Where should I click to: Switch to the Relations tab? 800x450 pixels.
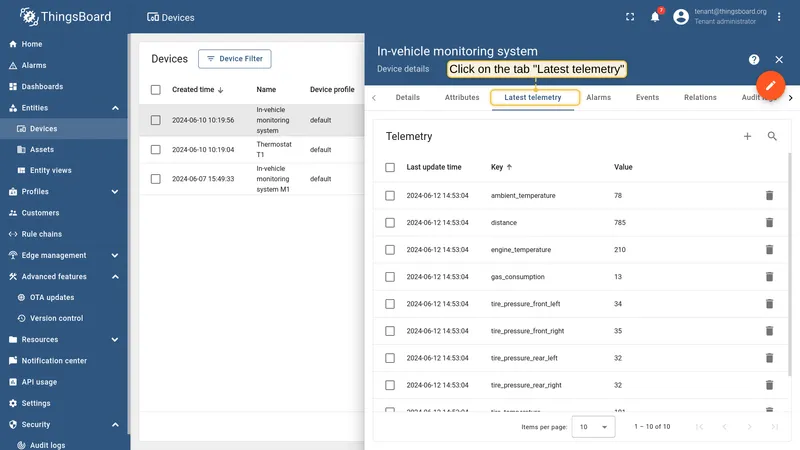[x=700, y=97]
